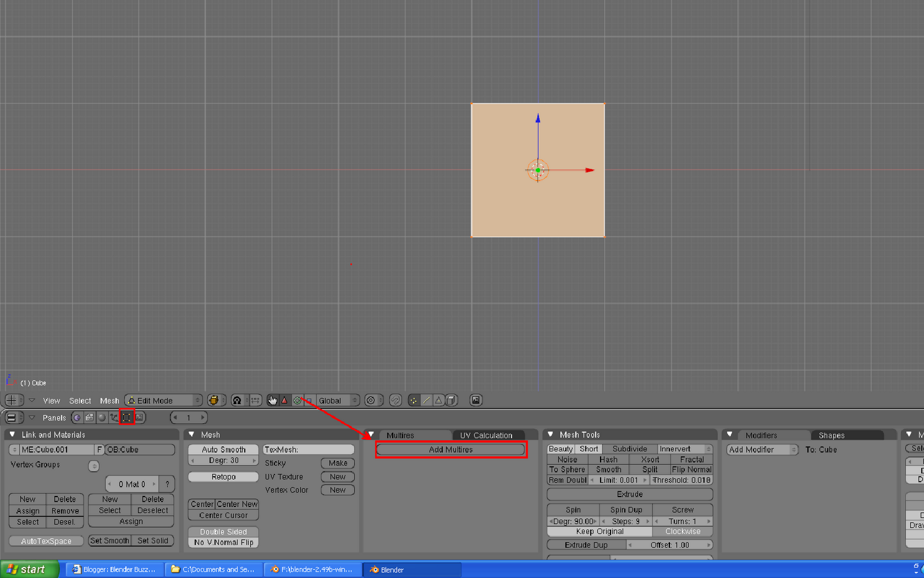Image resolution: width=924 pixels, height=578 pixels.
Task: Select the Shading buttons sphere icon
Action: coord(102,417)
